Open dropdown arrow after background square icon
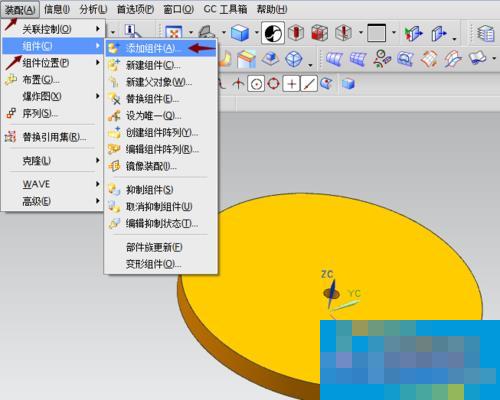Viewport: 500px width, 400px height. coord(394,33)
